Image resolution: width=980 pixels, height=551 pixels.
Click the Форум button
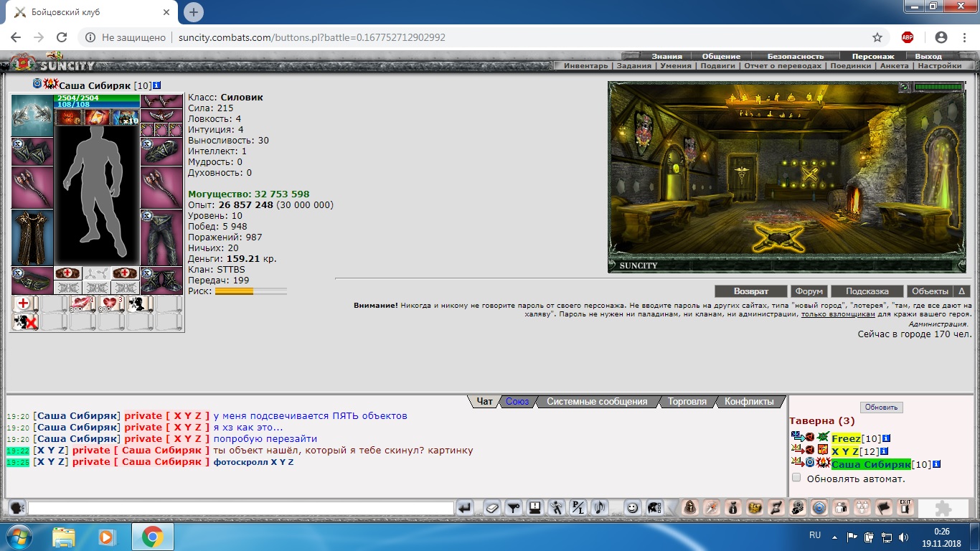point(809,291)
